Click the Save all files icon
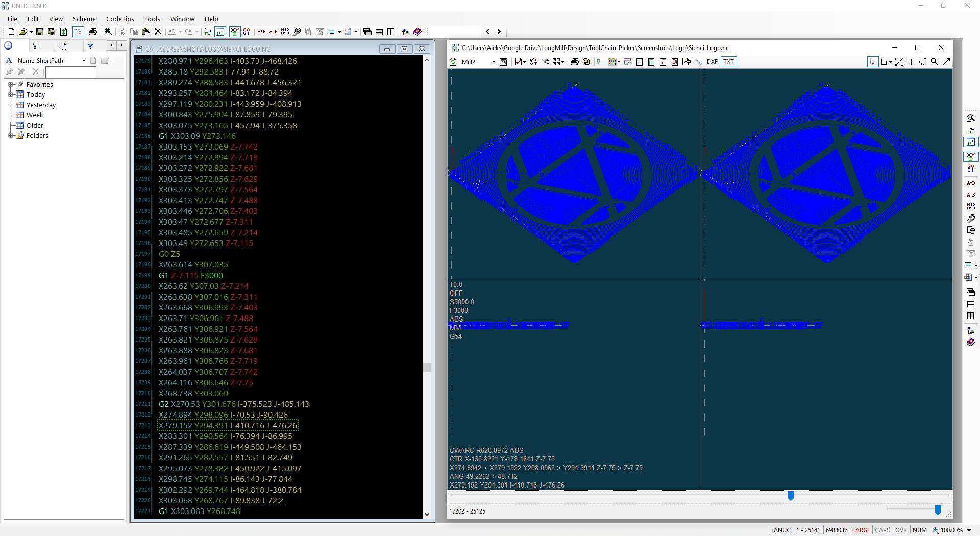 tap(52, 32)
